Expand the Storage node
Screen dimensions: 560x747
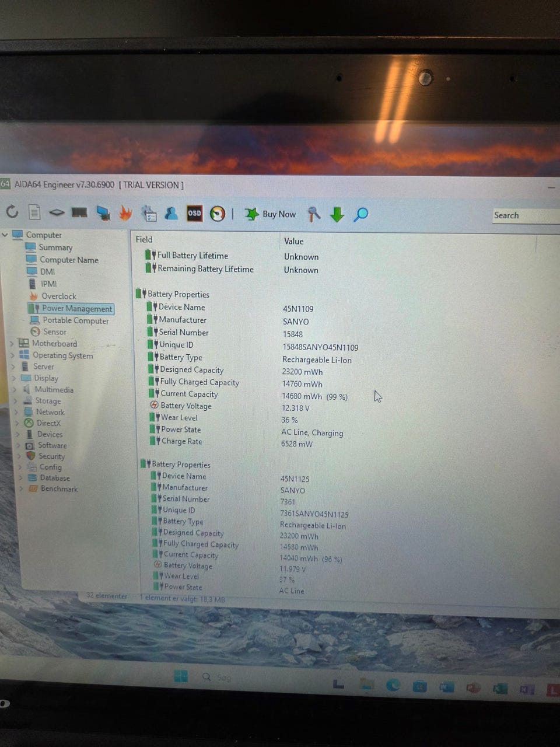pyautogui.click(x=15, y=401)
